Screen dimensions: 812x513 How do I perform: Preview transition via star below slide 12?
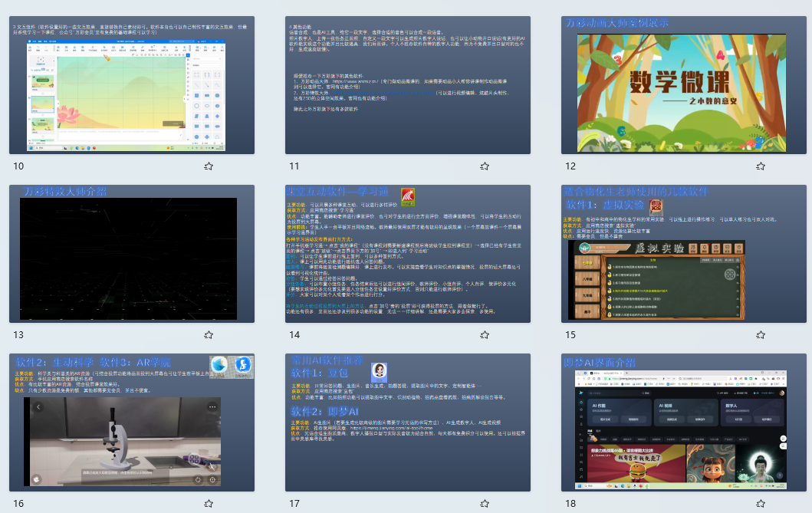pos(760,166)
